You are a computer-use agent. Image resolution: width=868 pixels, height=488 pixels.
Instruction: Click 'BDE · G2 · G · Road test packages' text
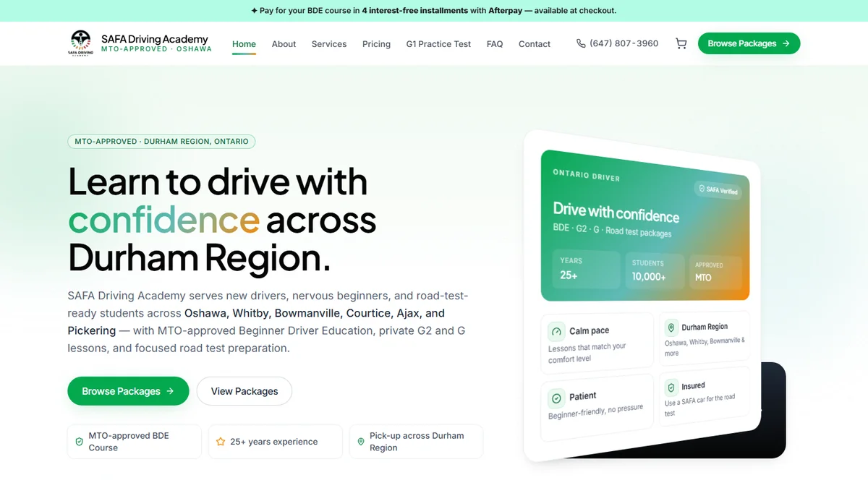tap(612, 231)
